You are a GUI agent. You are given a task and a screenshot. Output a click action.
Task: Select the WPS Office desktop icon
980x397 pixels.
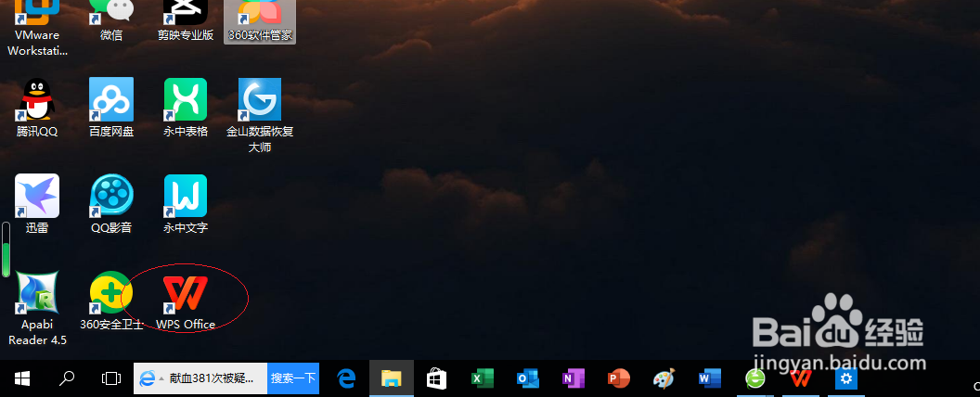pos(186,301)
